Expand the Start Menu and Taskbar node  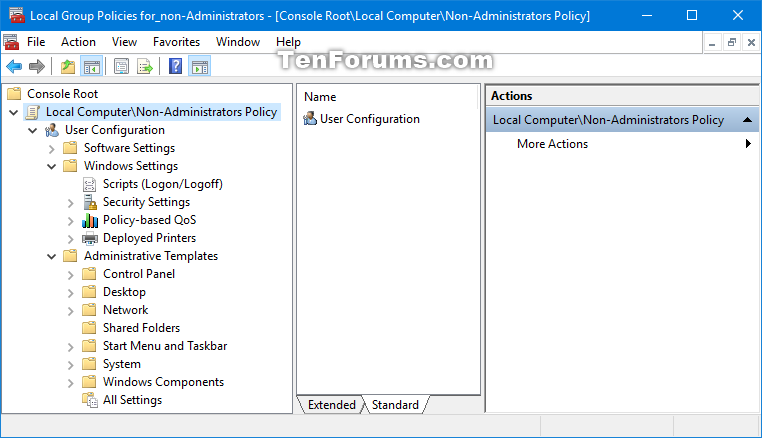[x=70, y=347]
